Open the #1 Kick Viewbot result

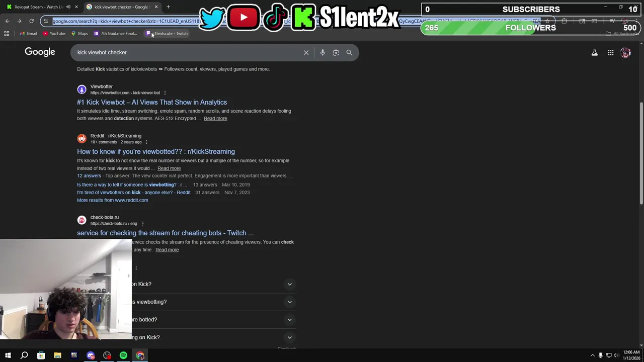(152, 102)
